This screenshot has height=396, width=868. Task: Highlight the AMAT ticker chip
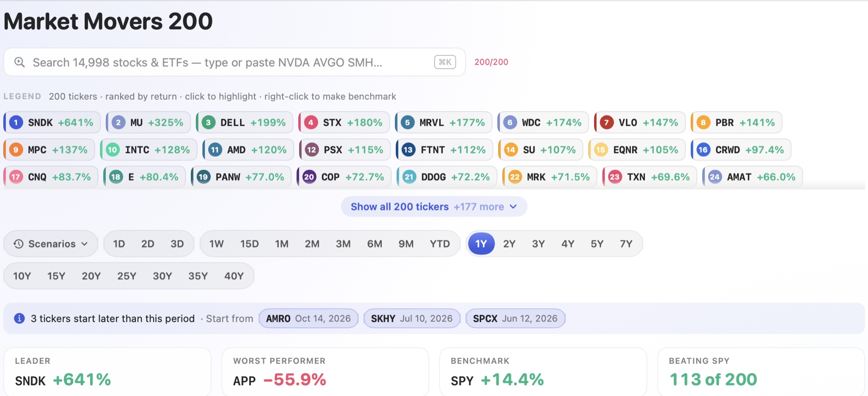click(753, 177)
